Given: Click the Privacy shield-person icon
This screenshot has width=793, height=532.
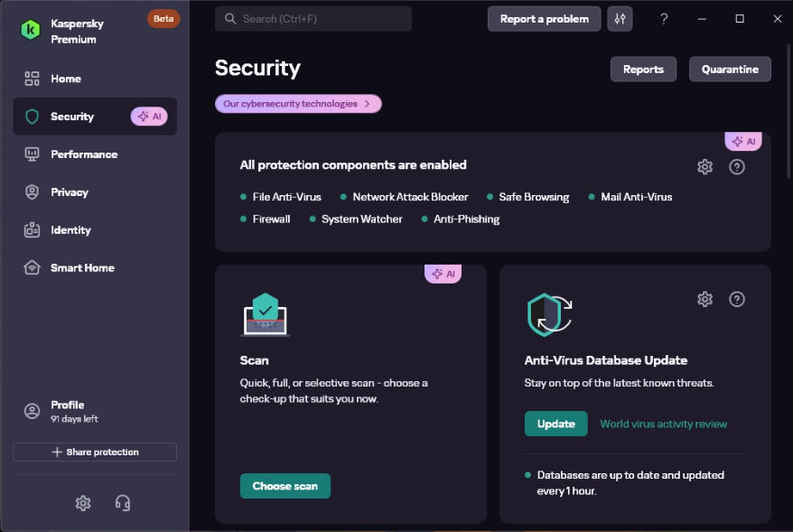Looking at the screenshot, I should pos(32,192).
